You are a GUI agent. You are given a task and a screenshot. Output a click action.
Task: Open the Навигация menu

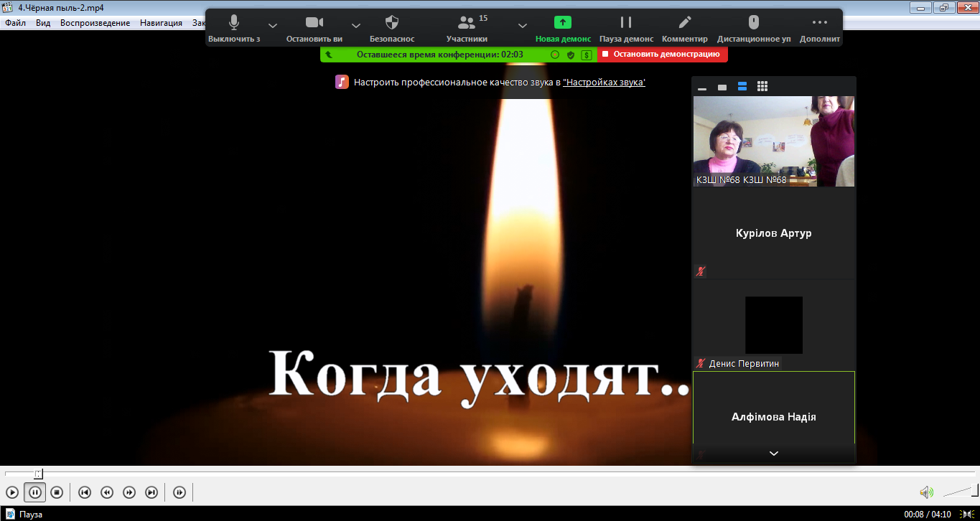pos(161,23)
